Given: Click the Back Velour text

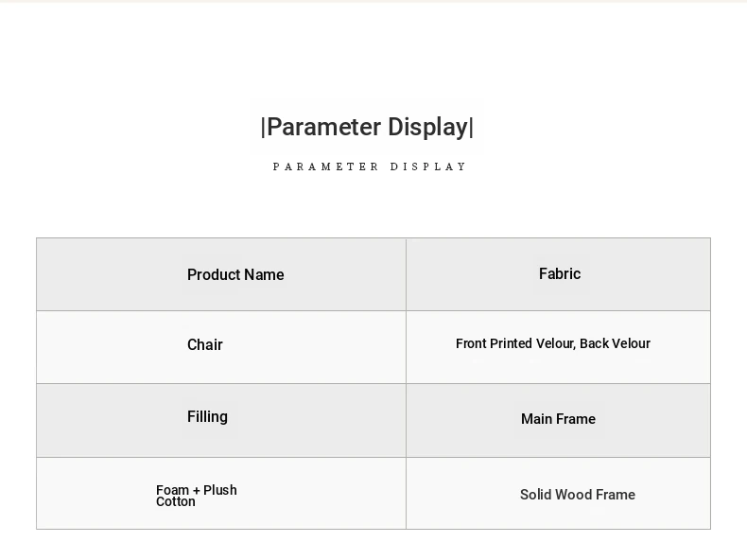Looking at the screenshot, I should 616,343.
